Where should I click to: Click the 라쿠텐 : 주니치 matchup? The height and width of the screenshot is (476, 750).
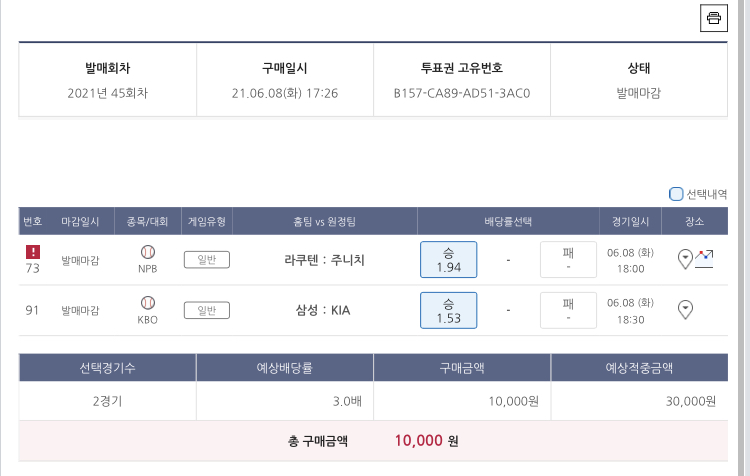coord(324,260)
